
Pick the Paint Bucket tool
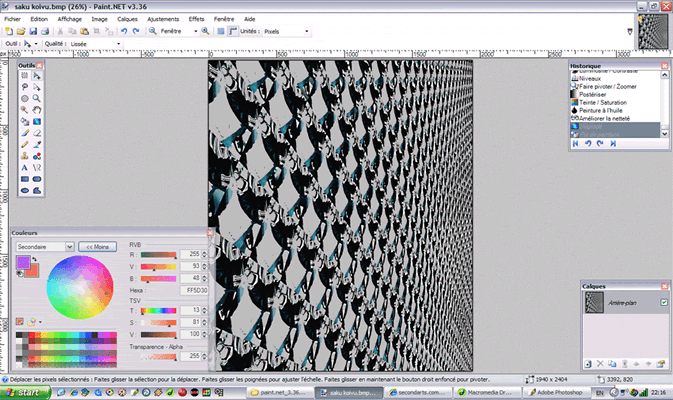24,121
